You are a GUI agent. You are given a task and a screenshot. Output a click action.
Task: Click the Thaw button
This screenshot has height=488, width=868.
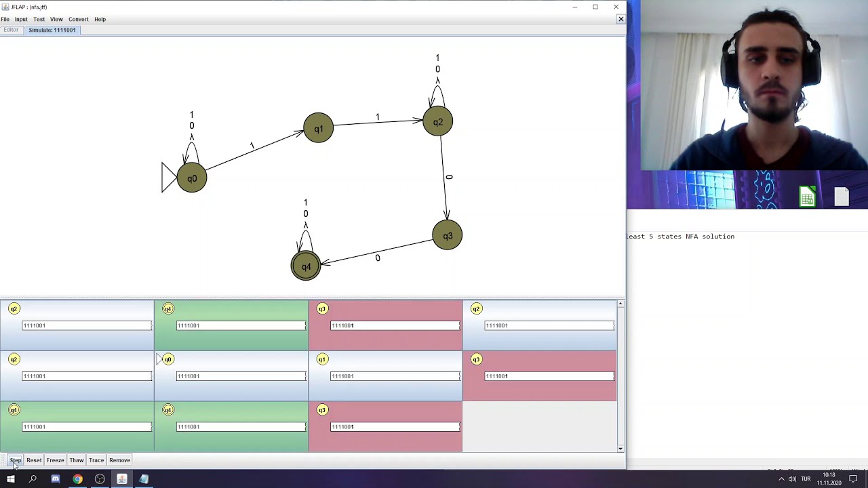click(x=77, y=460)
